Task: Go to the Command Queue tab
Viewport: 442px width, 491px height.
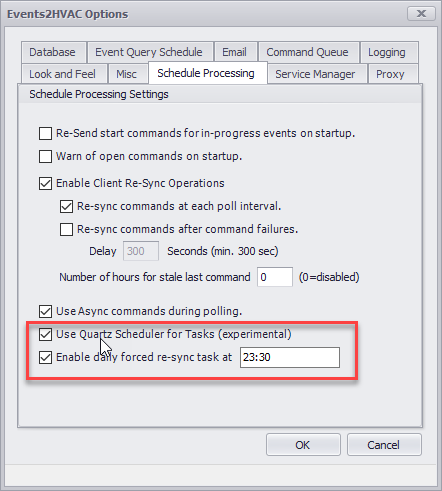Action: click(309, 52)
